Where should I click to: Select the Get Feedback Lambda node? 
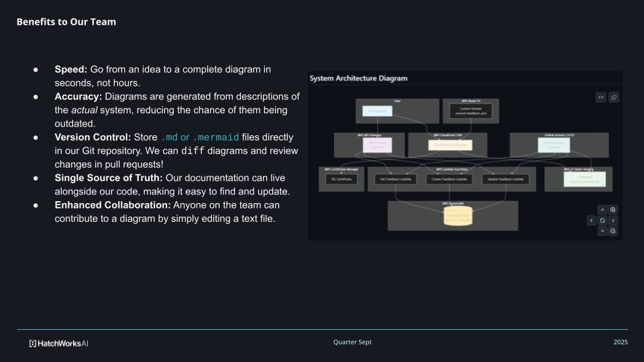395,179
